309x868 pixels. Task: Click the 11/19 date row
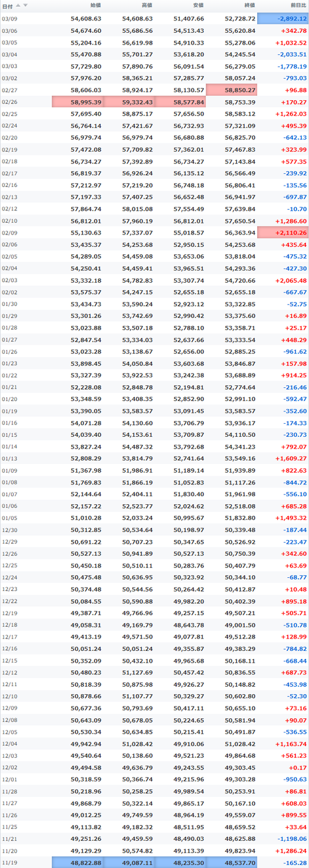[x=154, y=862]
